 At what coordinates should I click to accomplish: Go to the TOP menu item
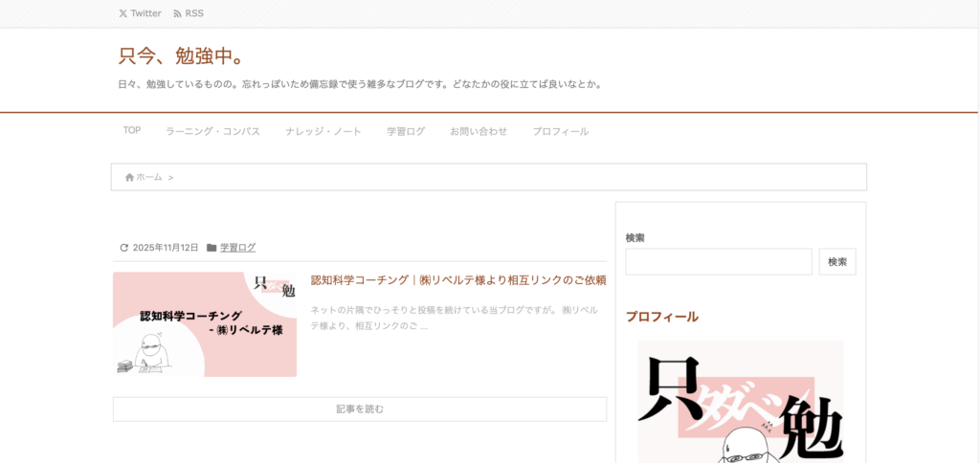pos(132,131)
